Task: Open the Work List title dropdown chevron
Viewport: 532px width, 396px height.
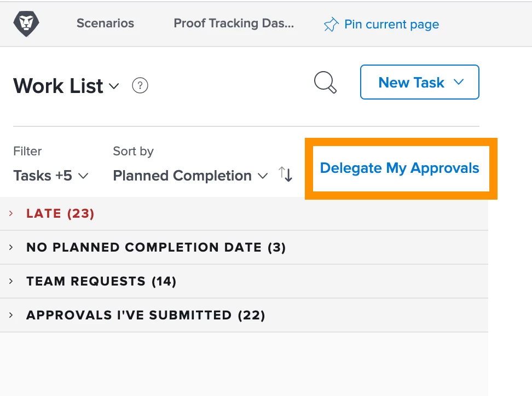Action: click(114, 86)
